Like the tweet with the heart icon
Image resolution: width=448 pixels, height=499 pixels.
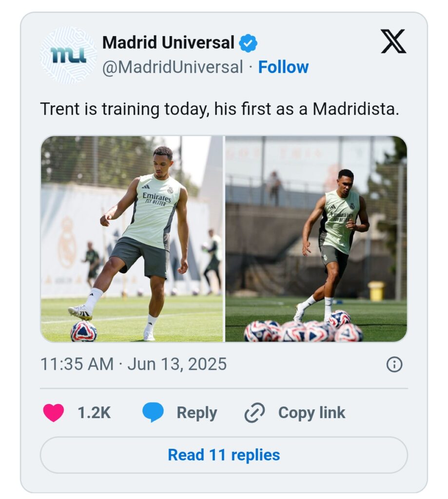(x=53, y=413)
